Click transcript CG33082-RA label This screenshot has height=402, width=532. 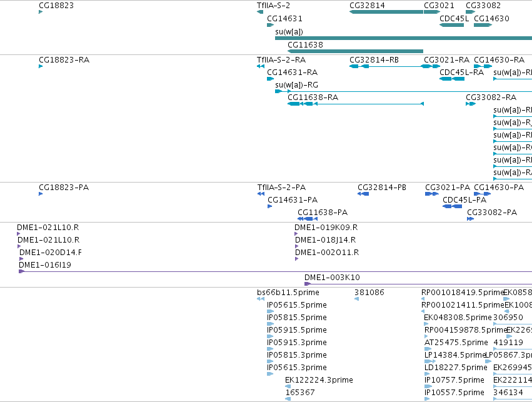point(491,98)
